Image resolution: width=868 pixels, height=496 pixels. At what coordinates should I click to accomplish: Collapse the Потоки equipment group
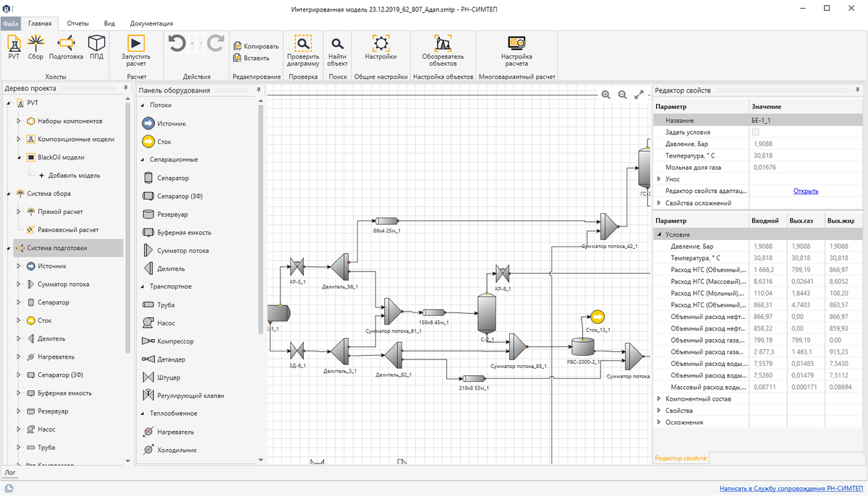(143, 106)
